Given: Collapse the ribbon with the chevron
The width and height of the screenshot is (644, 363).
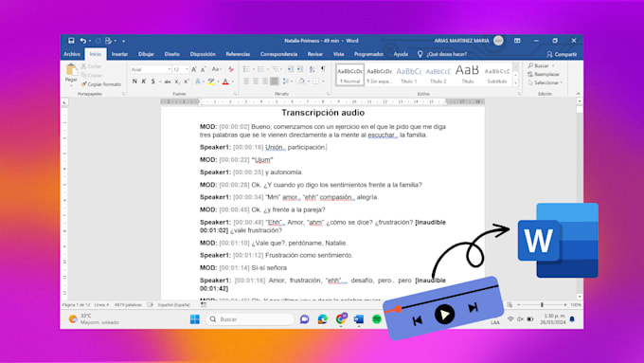Looking at the screenshot, I should (x=579, y=94).
